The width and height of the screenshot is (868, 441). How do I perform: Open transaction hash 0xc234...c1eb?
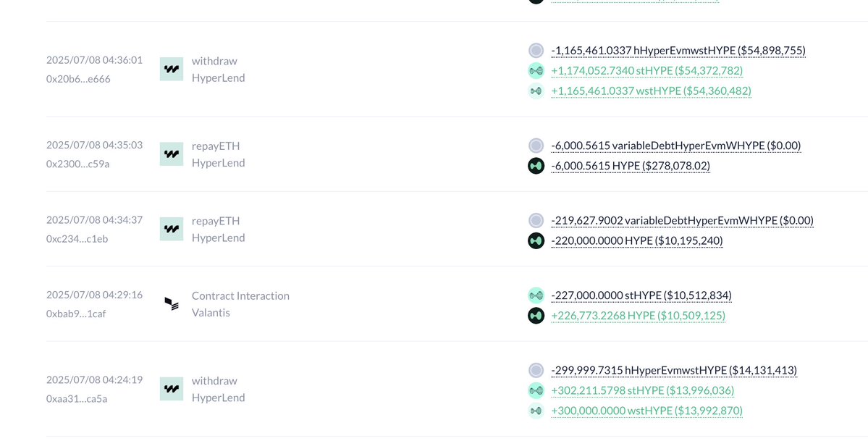click(77, 239)
